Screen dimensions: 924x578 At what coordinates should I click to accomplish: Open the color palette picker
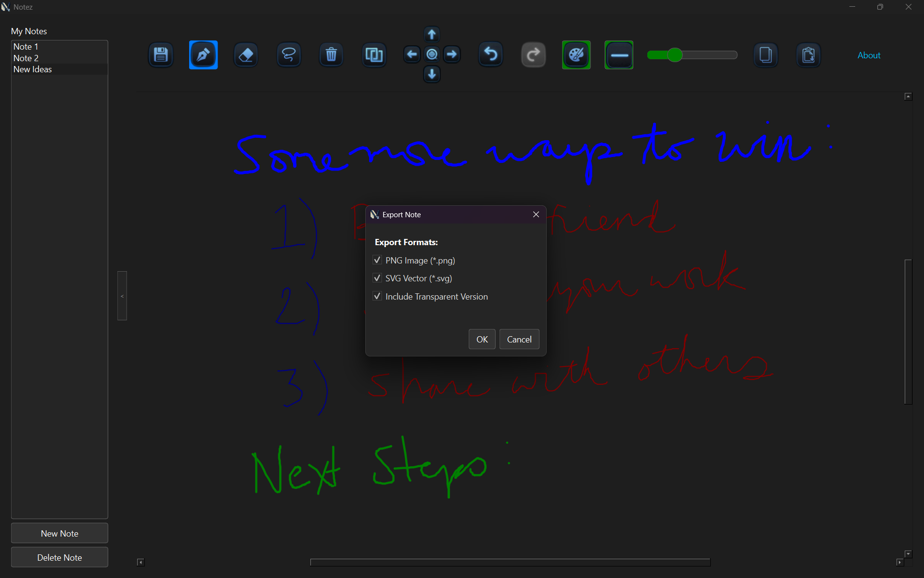coord(576,54)
